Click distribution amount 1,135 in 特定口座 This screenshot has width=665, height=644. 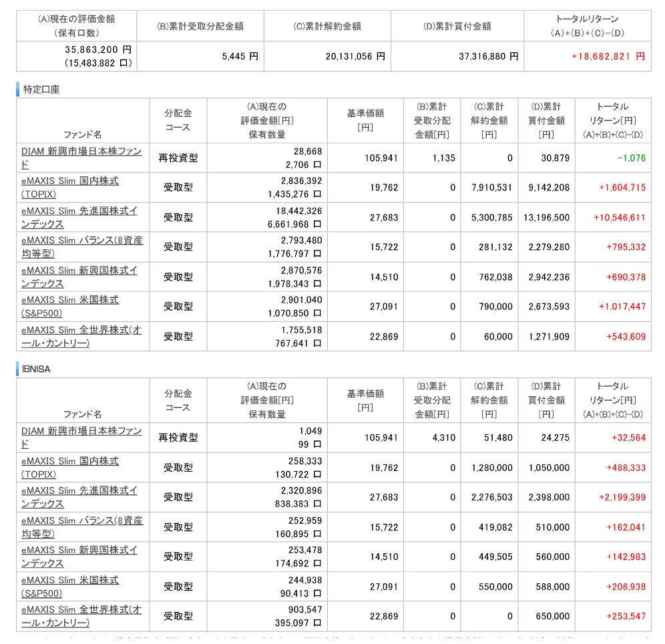tap(444, 158)
